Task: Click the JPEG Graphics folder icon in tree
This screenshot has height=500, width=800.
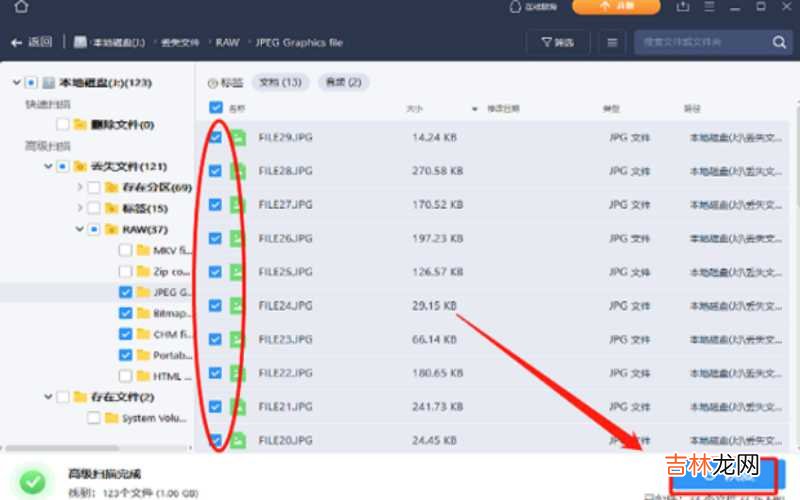Action: tap(142, 293)
